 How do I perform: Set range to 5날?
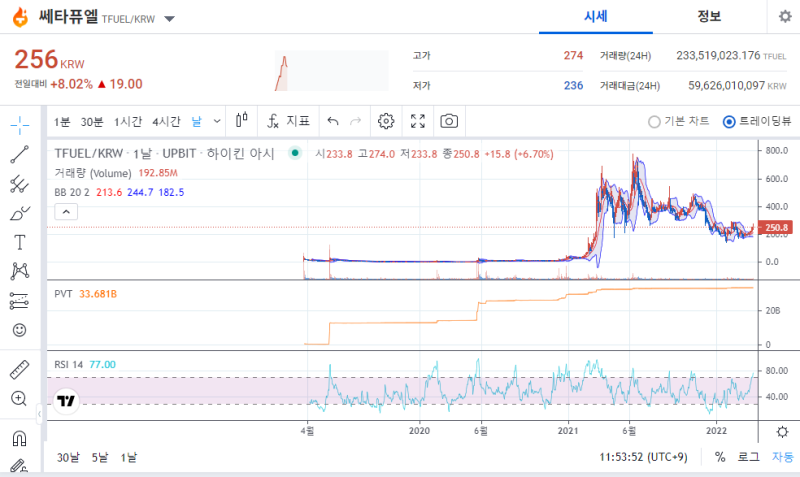(x=100, y=458)
